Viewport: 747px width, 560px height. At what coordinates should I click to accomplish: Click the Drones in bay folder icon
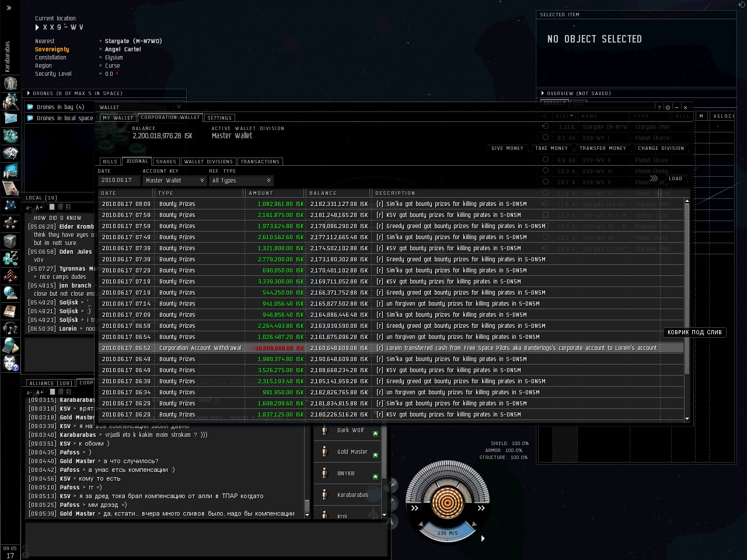[30, 107]
